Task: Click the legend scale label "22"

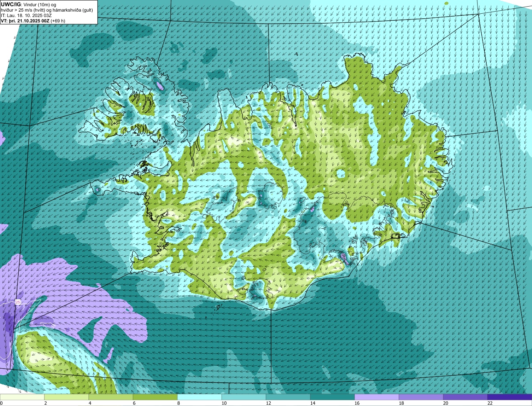Action: click(490, 403)
